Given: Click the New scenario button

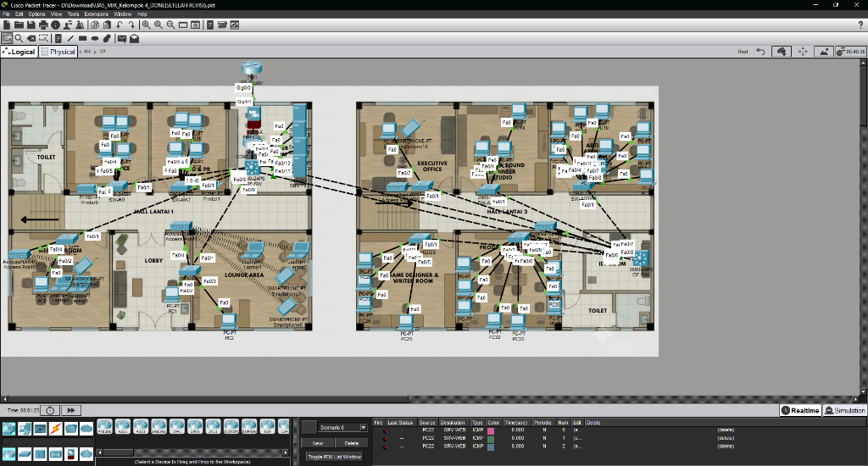Looking at the screenshot, I should 317,443.
